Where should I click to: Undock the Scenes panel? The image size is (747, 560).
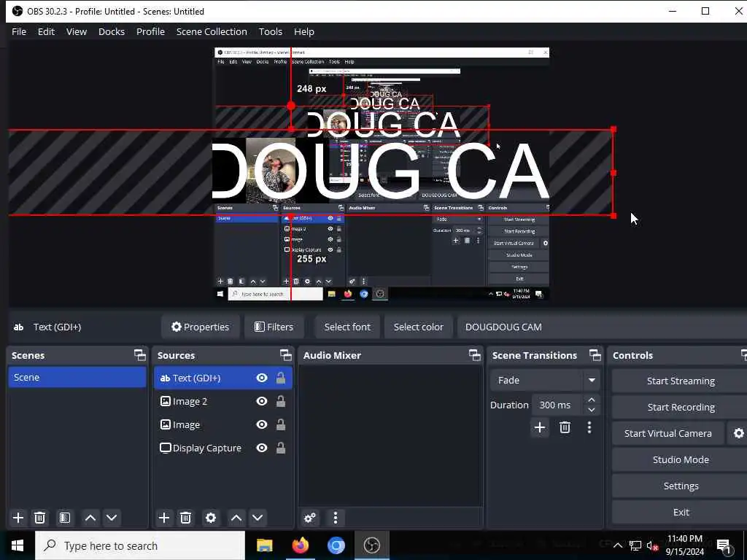139,355
